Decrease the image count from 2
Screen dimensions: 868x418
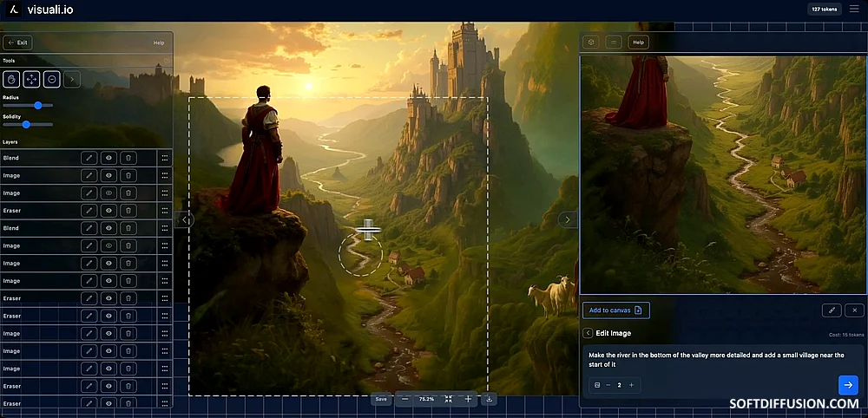click(x=608, y=385)
